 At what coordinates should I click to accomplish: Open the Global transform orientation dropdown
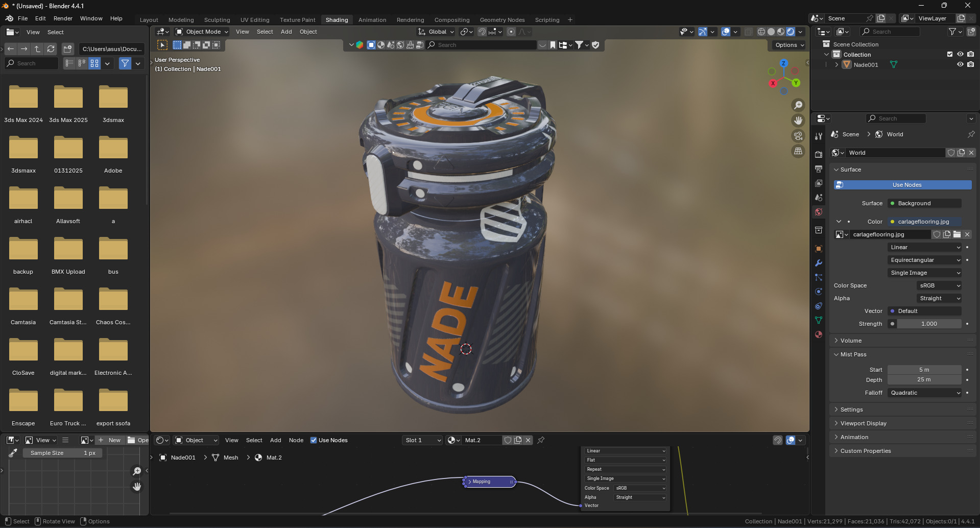[436, 32]
